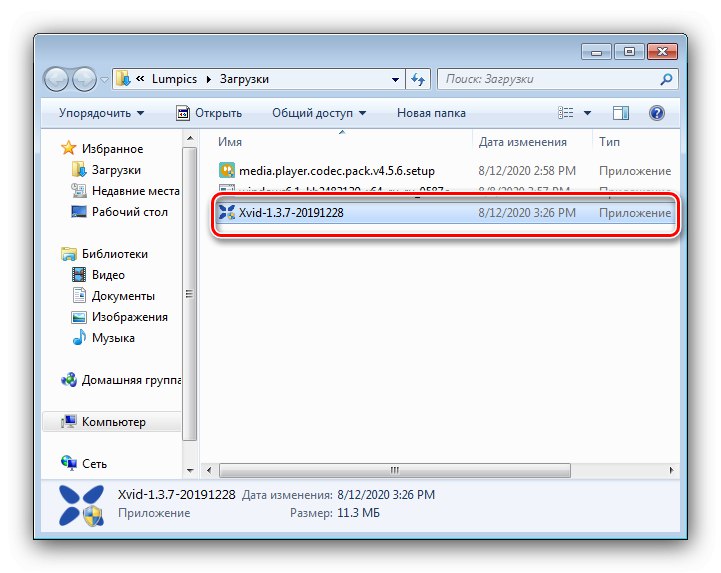Click the Загрузки breadcrumb in the address bar
Image resolution: width=721 pixels, height=573 pixels.
244,79
